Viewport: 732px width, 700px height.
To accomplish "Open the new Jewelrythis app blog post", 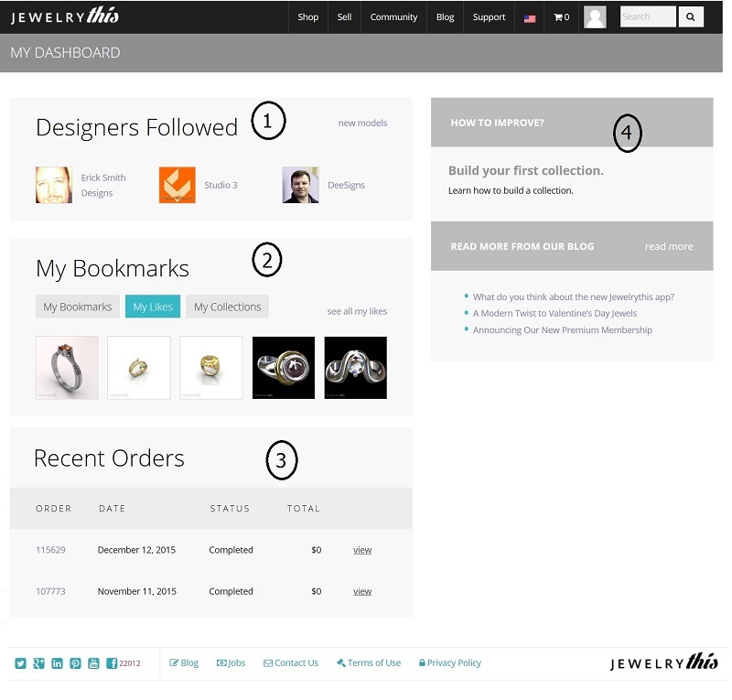I will 574,297.
